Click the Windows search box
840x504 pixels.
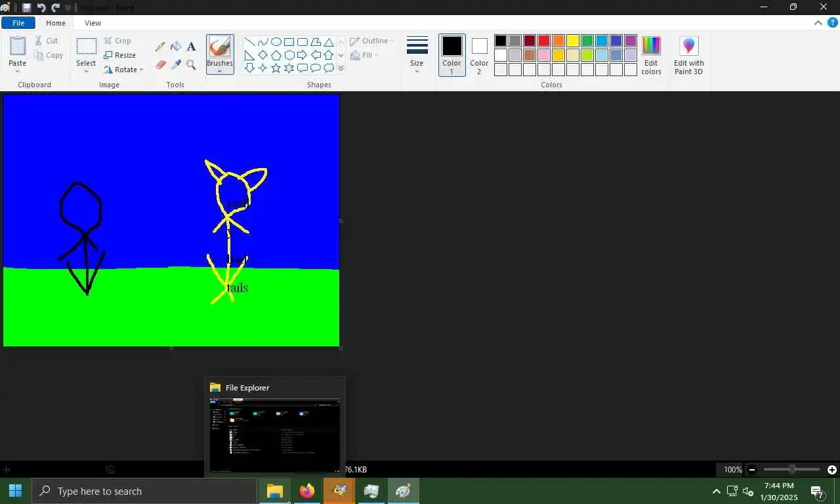144,491
